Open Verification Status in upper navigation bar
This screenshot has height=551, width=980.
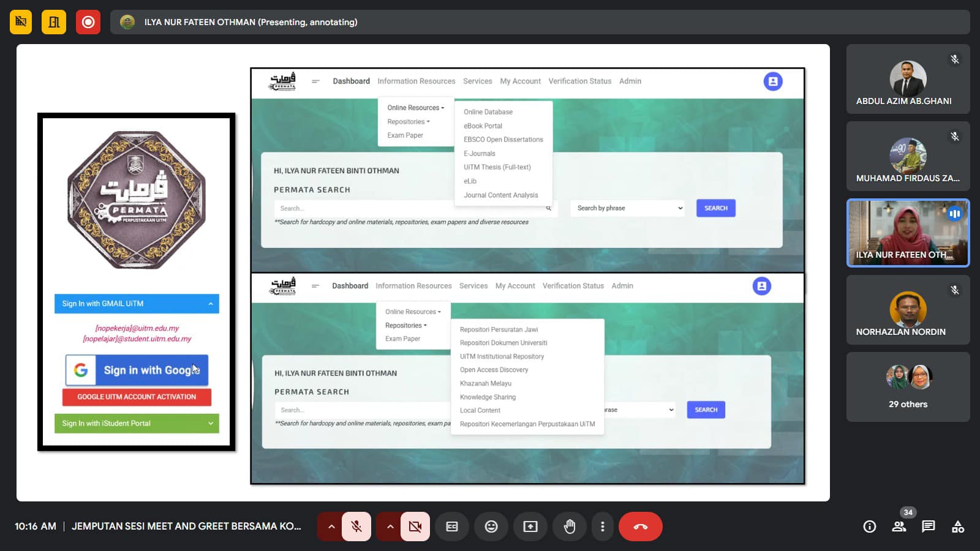tap(580, 81)
